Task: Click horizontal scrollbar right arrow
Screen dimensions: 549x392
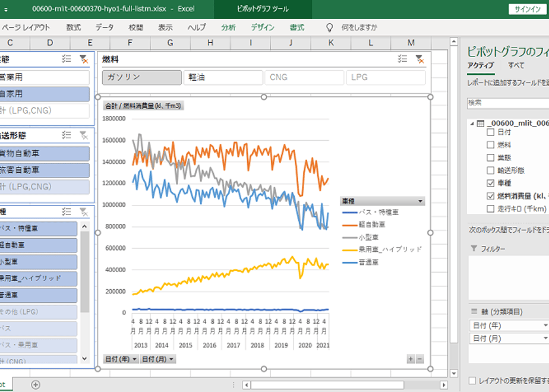Action: pyautogui.click(x=444, y=385)
